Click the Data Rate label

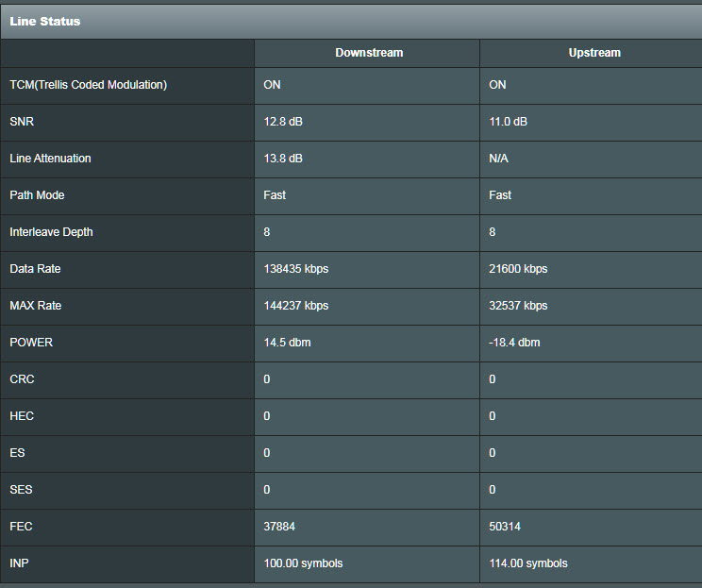click(x=35, y=269)
